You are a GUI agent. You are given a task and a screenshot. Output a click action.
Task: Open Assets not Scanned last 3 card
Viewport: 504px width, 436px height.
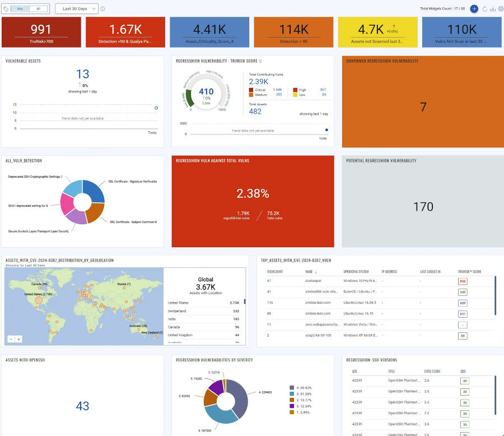coord(377,32)
